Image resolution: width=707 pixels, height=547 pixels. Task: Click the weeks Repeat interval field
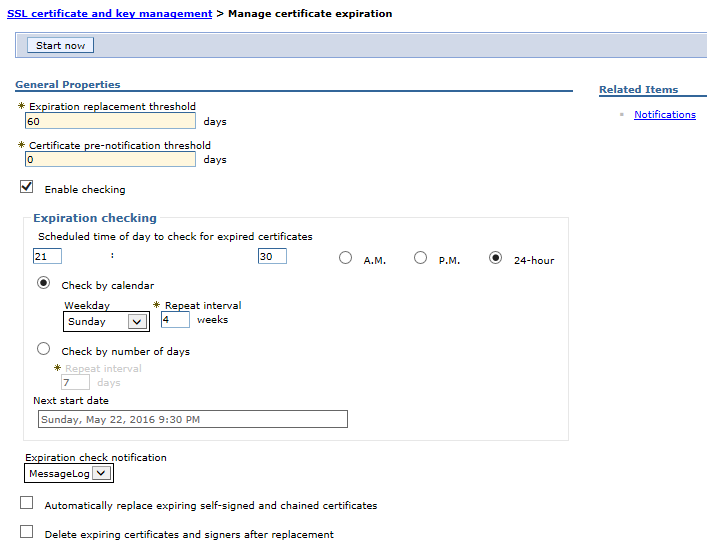tap(175, 320)
